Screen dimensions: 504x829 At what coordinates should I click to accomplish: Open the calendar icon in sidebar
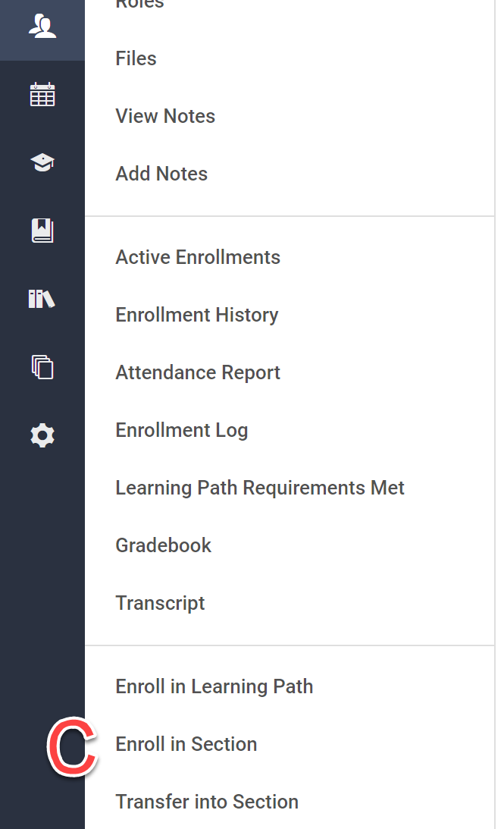[42, 94]
